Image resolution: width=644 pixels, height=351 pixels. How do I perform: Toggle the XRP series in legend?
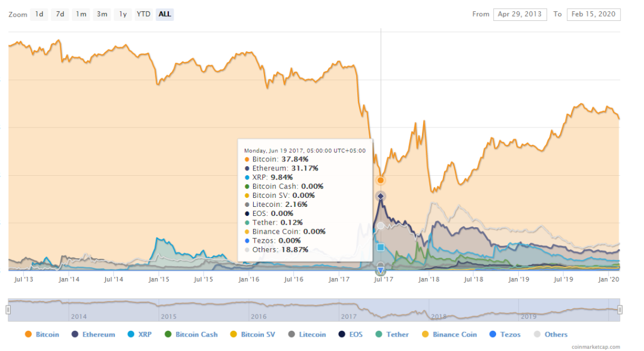pos(139,334)
